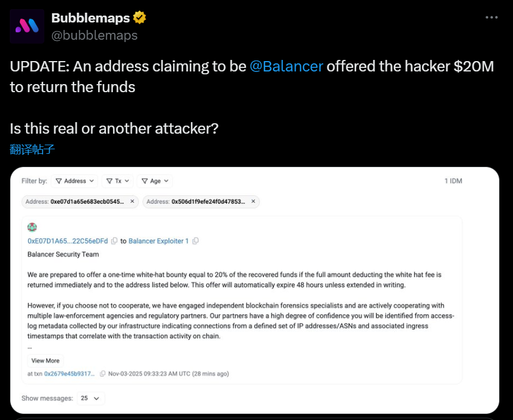
Task: Copy the 0xE07D1A65 sender address
Action: (113, 241)
